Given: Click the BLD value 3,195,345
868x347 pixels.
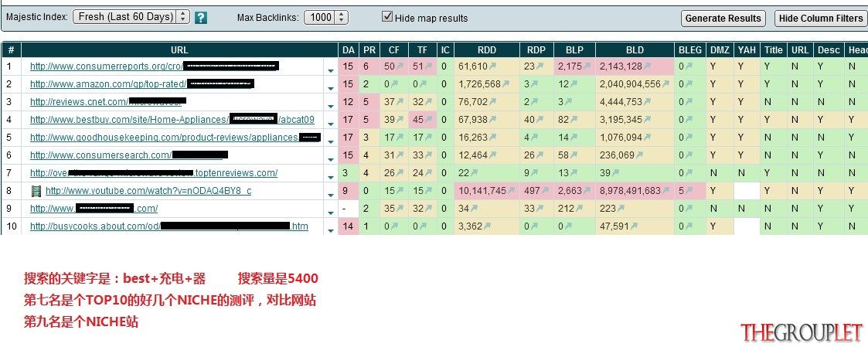Looking at the screenshot, I should click(621, 120).
